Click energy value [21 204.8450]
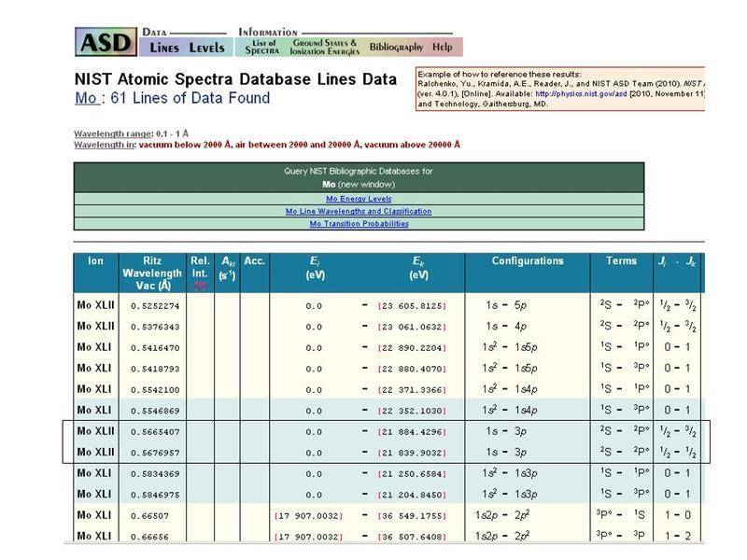The height and width of the screenshot is (560, 747). [412, 495]
